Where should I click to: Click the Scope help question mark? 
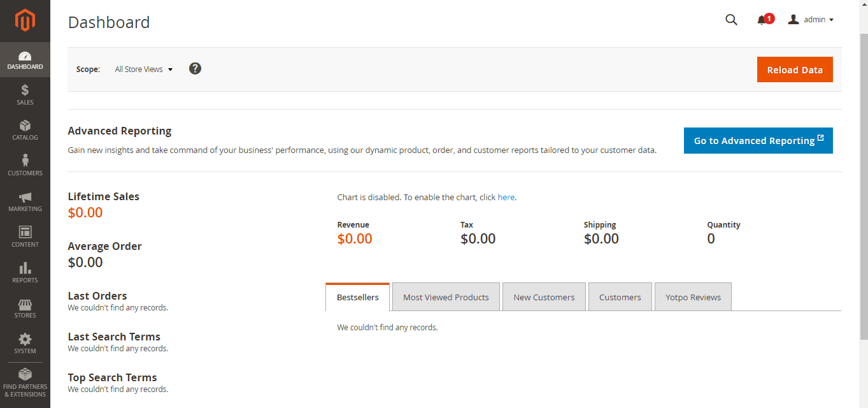point(195,68)
